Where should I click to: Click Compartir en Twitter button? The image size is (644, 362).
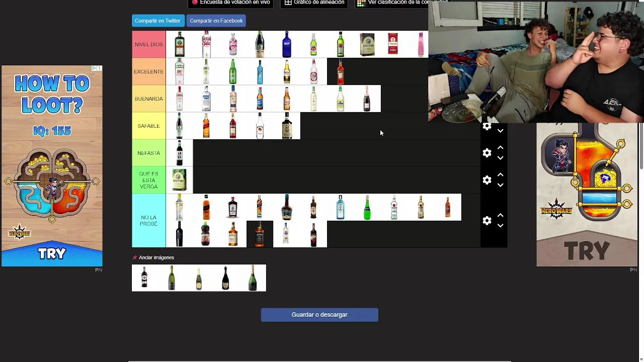tap(157, 21)
